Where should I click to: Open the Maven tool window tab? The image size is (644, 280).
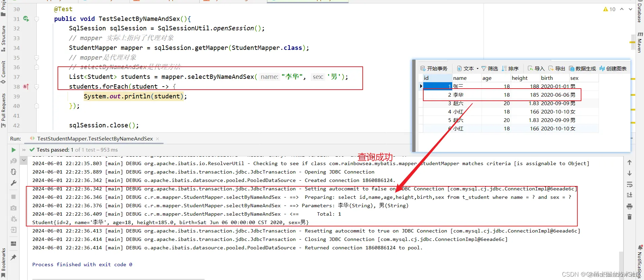(639, 42)
